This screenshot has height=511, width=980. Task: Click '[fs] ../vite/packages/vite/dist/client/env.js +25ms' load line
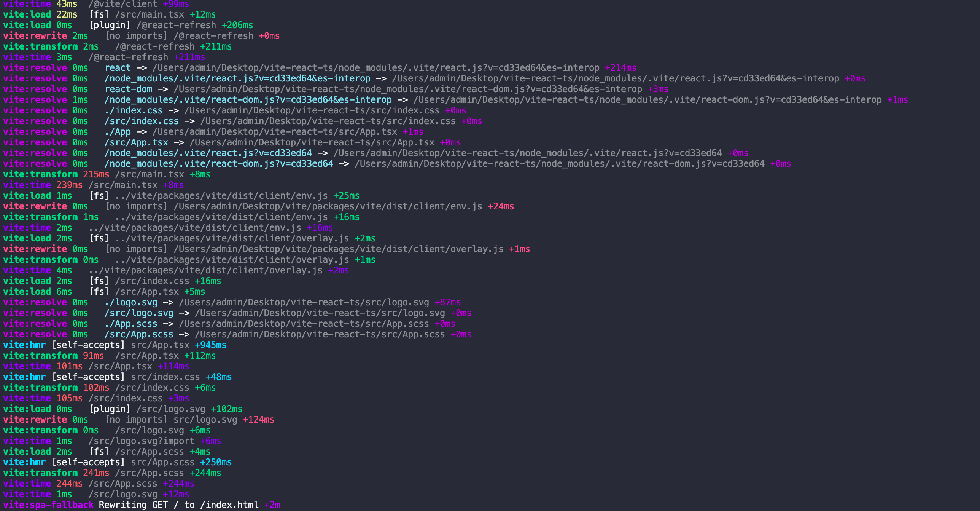(x=224, y=196)
